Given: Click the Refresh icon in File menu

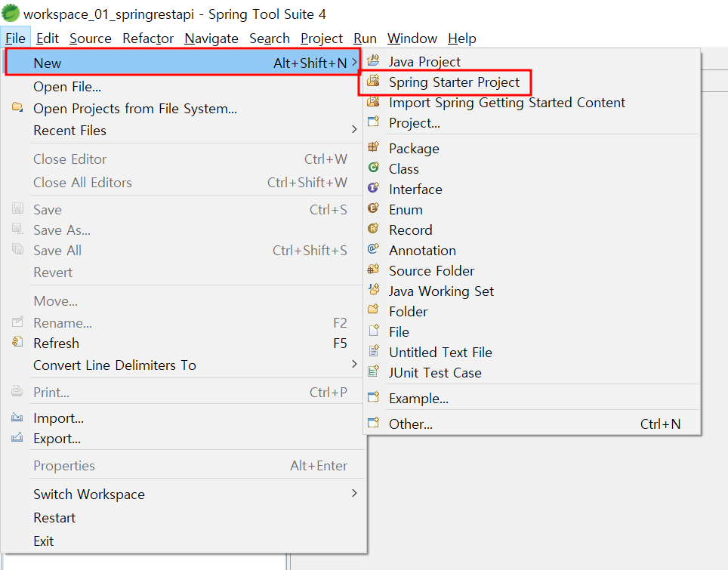Looking at the screenshot, I should click(x=17, y=343).
